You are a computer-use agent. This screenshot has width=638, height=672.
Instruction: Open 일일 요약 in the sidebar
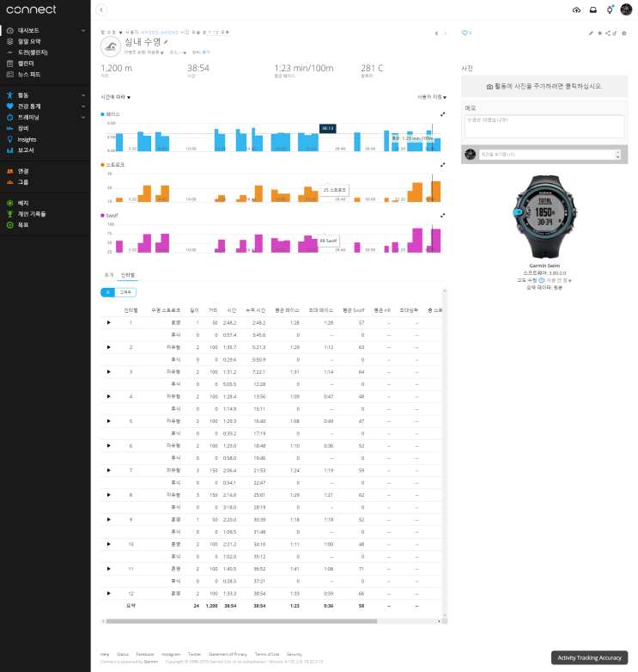[29, 41]
